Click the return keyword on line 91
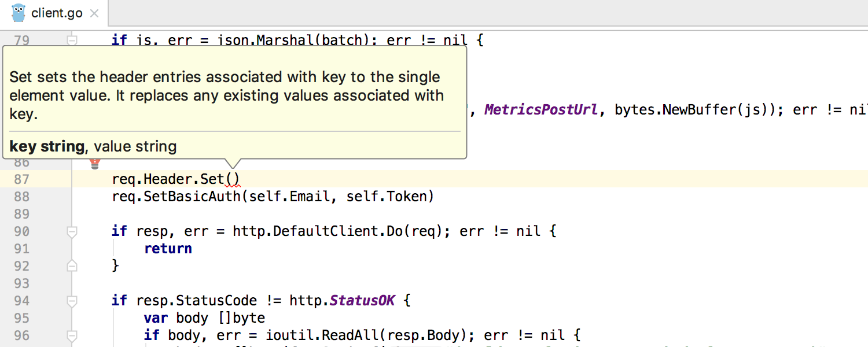Viewport: 868px width, 347px height. tap(168, 249)
